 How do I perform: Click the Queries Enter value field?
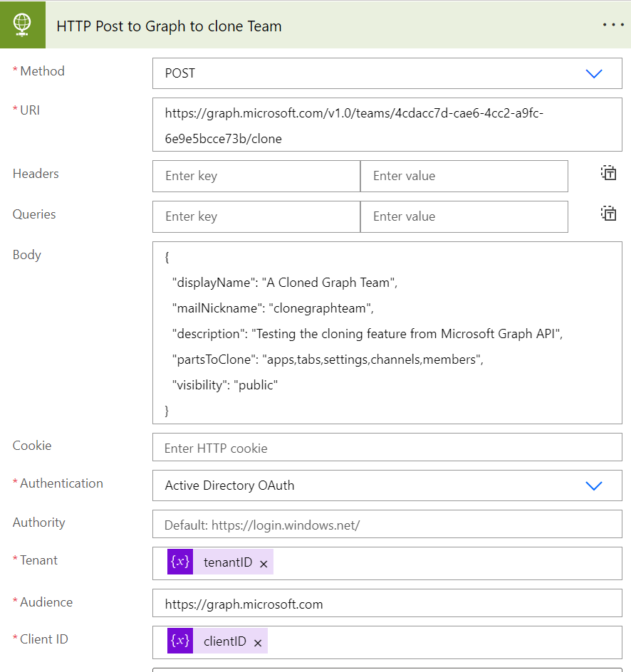(x=464, y=216)
